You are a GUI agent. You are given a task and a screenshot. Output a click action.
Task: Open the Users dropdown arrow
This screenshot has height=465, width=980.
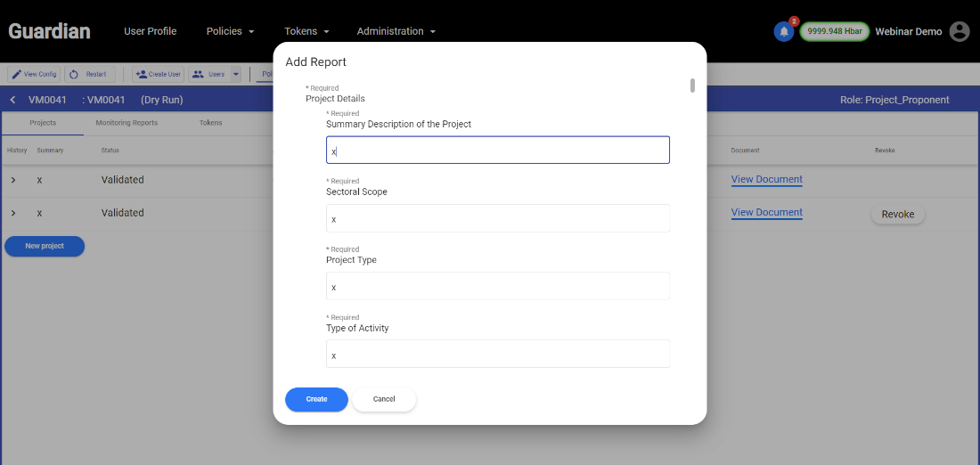(235, 74)
